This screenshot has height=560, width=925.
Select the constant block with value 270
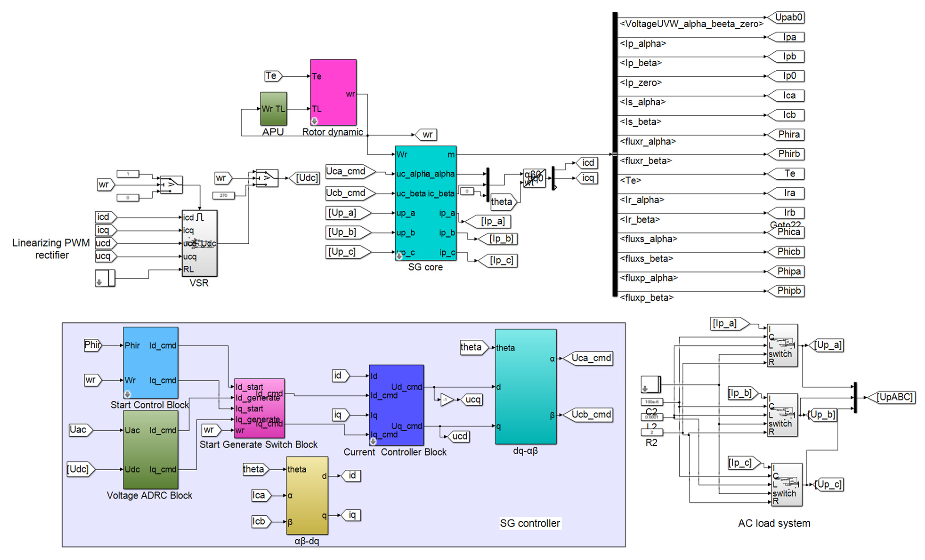coord(223,196)
